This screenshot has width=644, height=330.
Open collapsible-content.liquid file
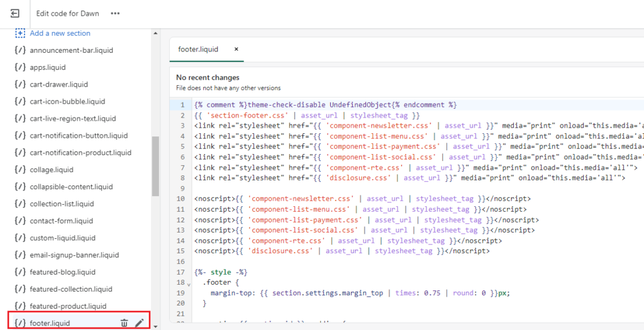71,187
